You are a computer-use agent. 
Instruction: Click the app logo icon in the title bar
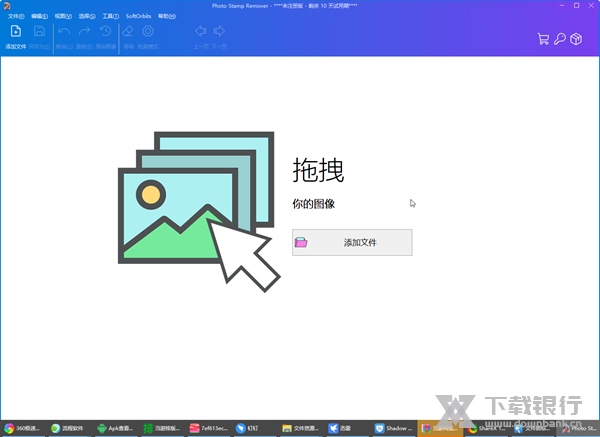click(x=7, y=6)
